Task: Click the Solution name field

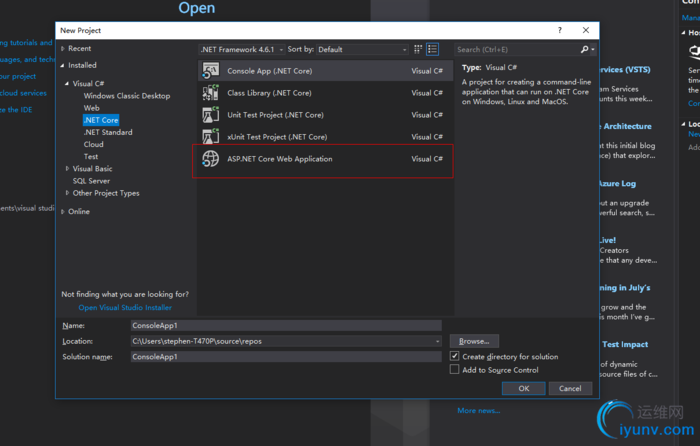Action: (x=286, y=357)
